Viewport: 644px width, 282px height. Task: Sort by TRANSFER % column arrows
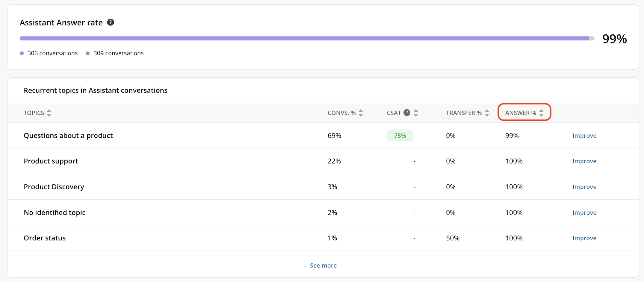click(x=487, y=113)
